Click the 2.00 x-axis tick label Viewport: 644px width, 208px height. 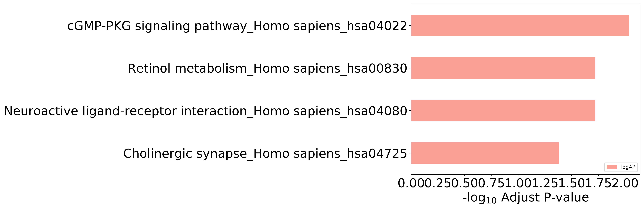(x=625, y=184)
